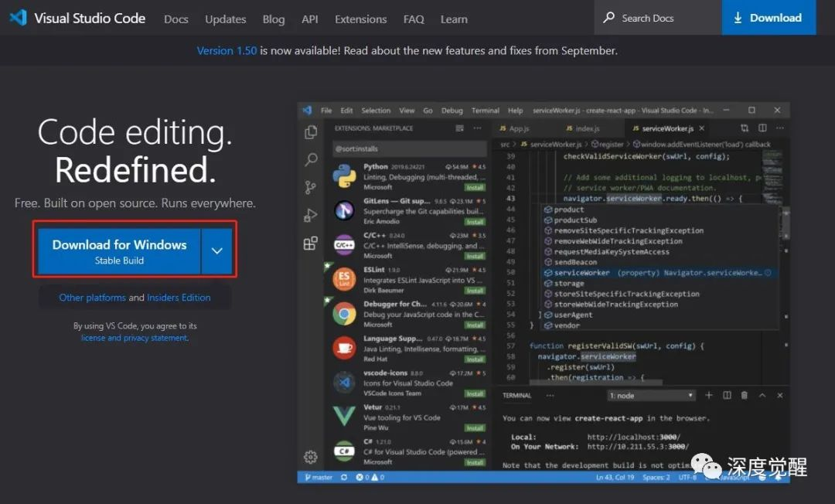Screen dimensions: 835x504
Task: Open the Edit menu in the editor
Action: [346, 111]
